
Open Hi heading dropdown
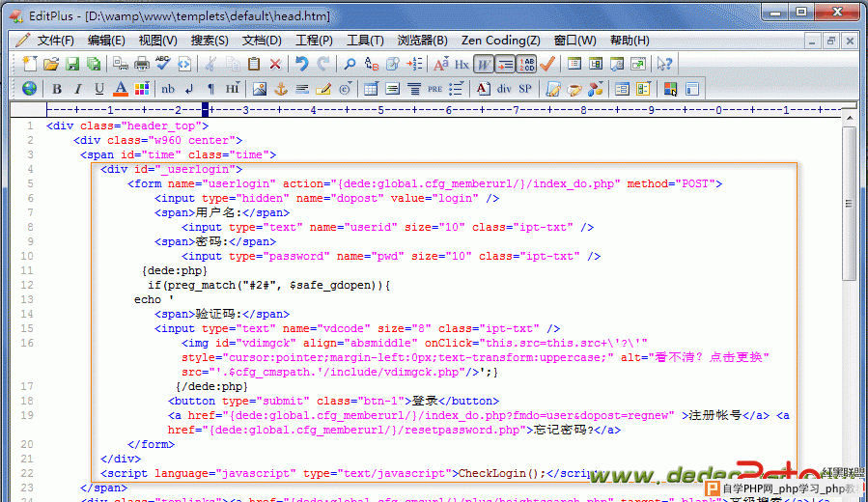pyautogui.click(x=232, y=89)
